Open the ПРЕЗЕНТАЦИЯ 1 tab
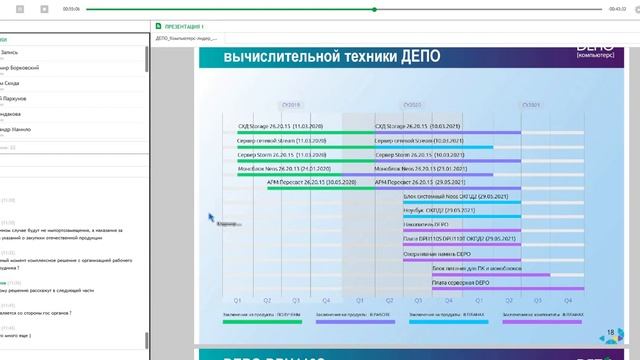Image resolution: width=640 pixels, height=360 pixels. [x=184, y=27]
